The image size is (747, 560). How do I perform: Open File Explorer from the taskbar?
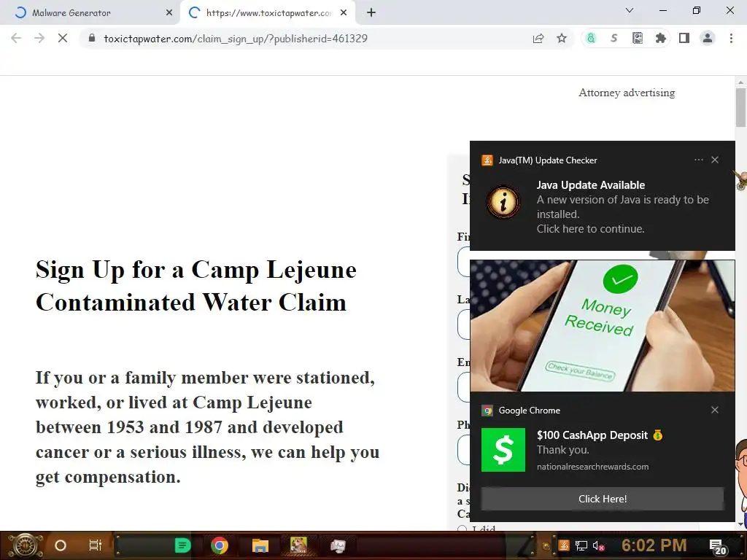pos(260,545)
